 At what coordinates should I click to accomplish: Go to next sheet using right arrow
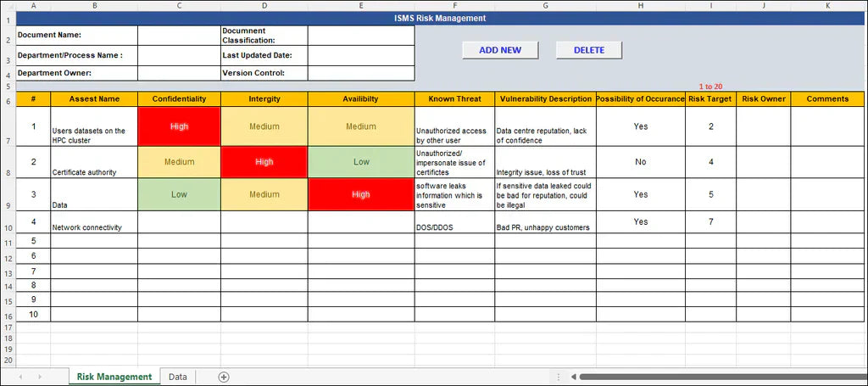pos(39,378)
